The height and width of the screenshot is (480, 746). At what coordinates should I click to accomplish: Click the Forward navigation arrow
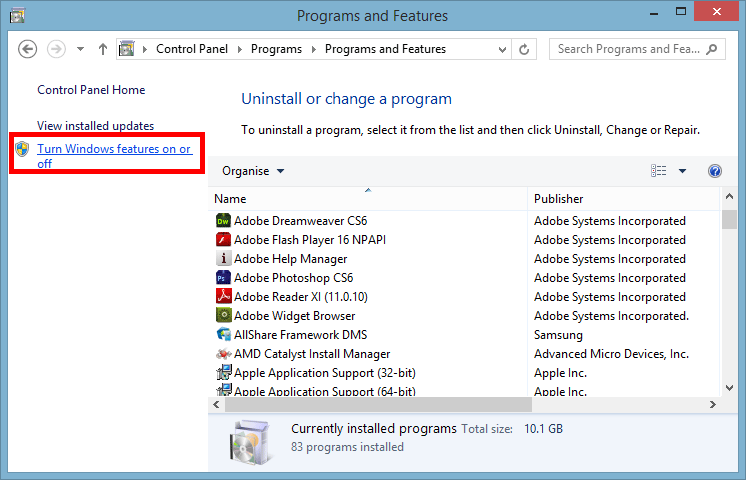pos(56,49)
